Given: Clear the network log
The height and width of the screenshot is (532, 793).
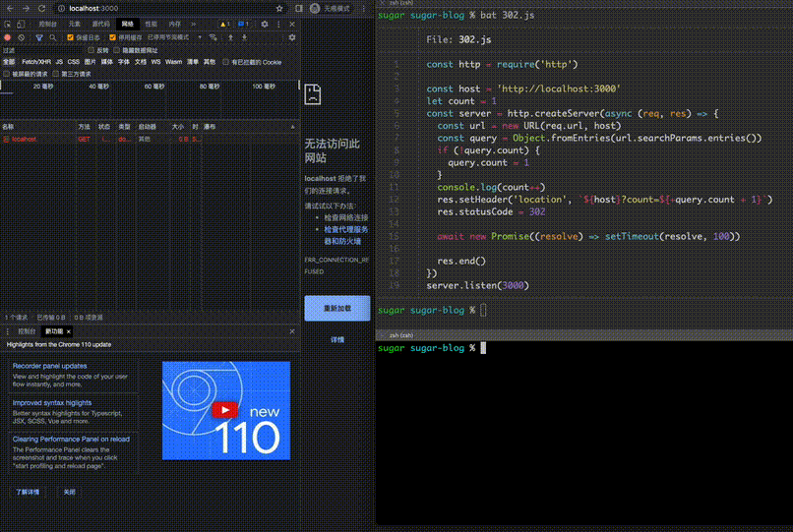Looking at the screenshot, I should click(21, 37).
